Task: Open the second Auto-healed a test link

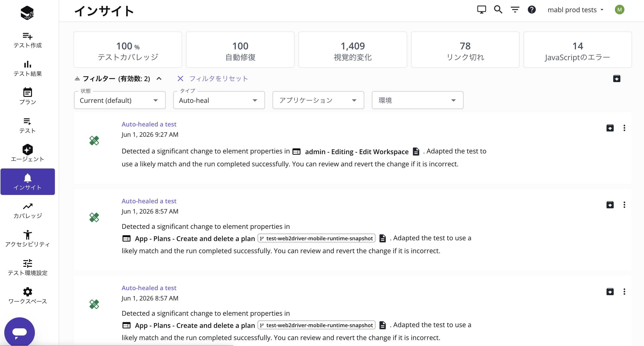Action: click(149, 201)
